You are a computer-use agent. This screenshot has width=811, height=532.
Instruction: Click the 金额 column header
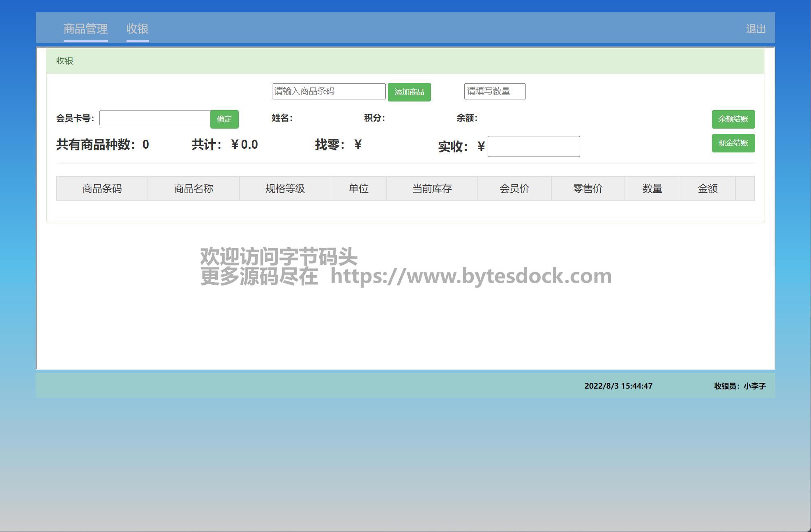[x=707, y=189]
